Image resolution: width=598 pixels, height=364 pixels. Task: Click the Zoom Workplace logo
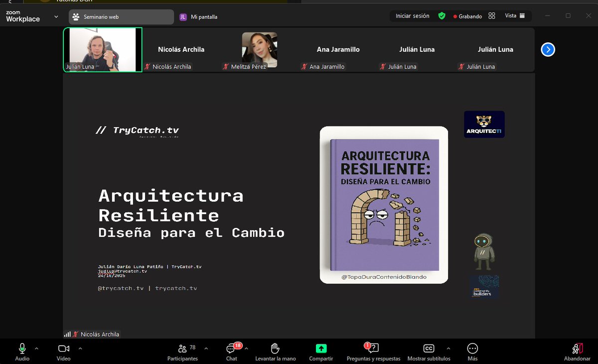click(x=23, y=16)
